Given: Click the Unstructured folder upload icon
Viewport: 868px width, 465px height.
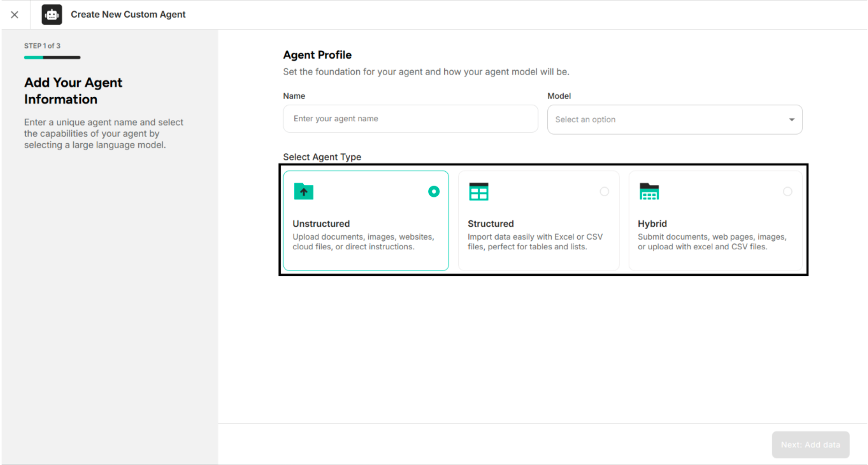Looking at the screenshot, I should 304,191.
